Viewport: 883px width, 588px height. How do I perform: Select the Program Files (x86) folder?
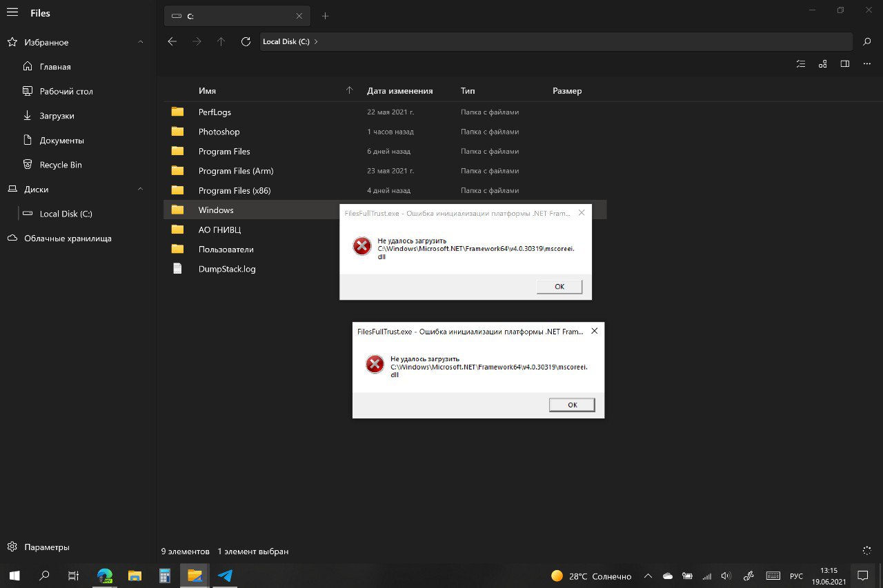tap(385, 190)
